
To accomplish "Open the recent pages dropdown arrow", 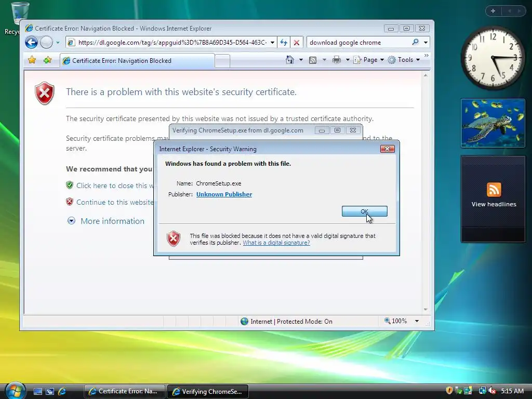I will [58, 43].
